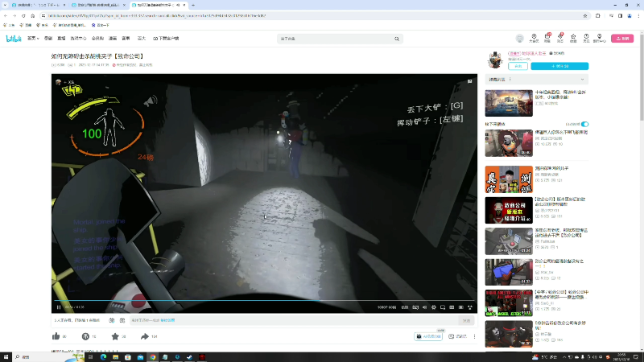
Task: Click the blue Follow button
Action: [x=559, y=66]
